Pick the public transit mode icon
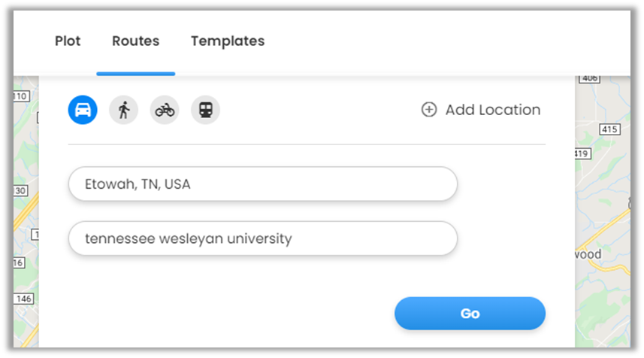This screenshot has width=644, height=358. 205,110
